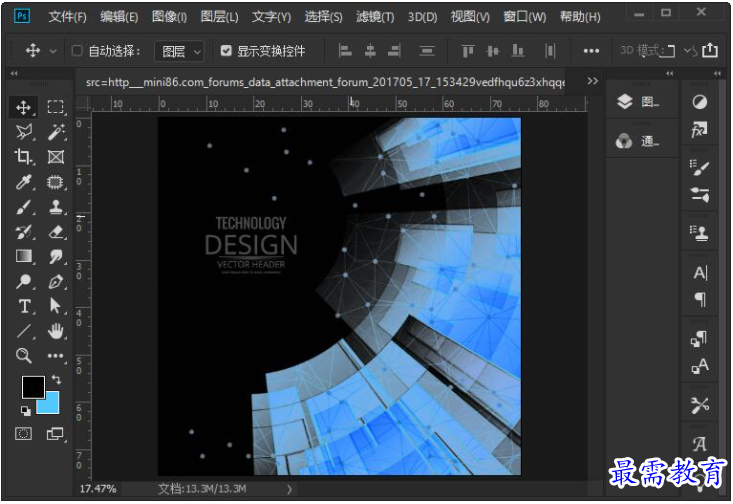Align top edges in options bar

tap(468, 50)
